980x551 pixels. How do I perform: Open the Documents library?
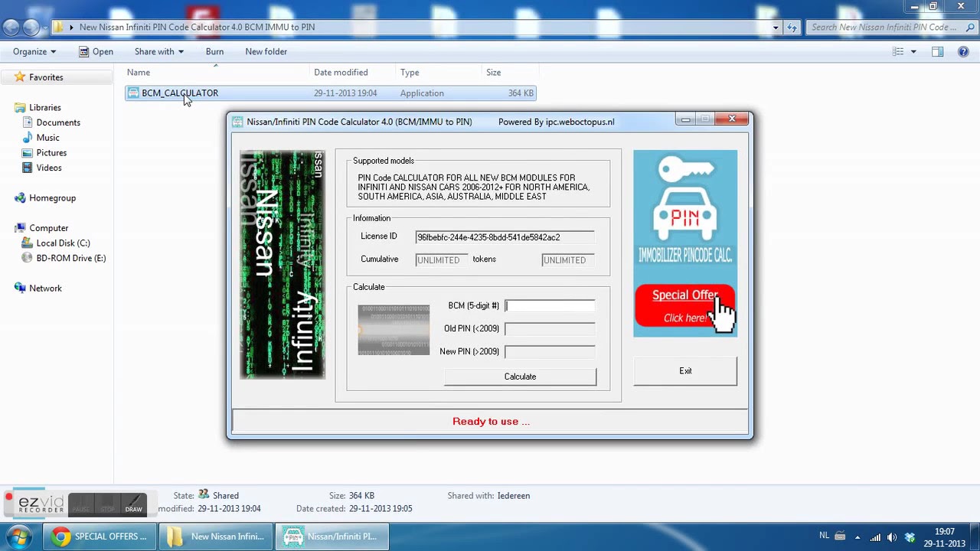point(58,122)
